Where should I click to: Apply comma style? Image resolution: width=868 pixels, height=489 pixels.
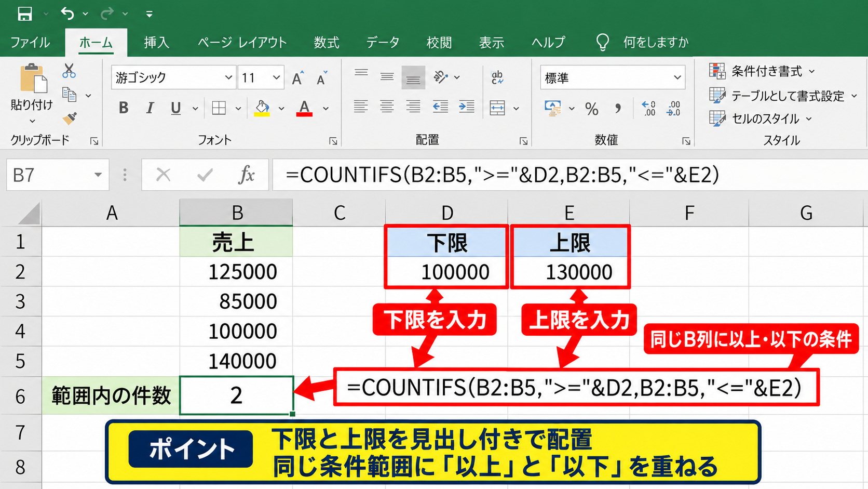coord(618,109)
